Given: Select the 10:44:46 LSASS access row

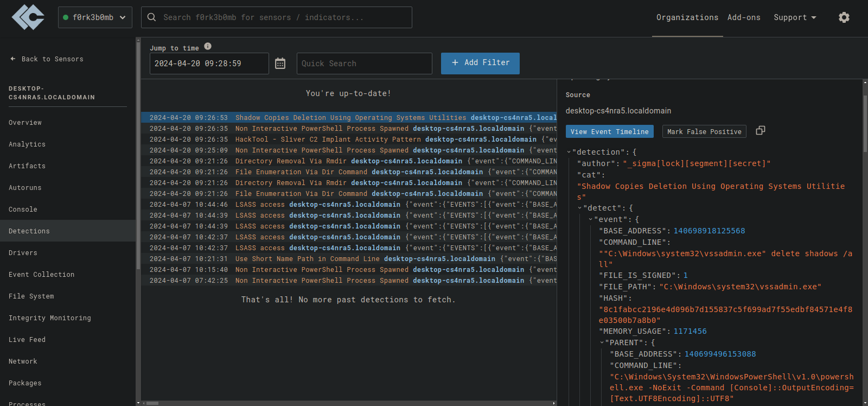Looking at the screenshot, I should pos(349,205).
